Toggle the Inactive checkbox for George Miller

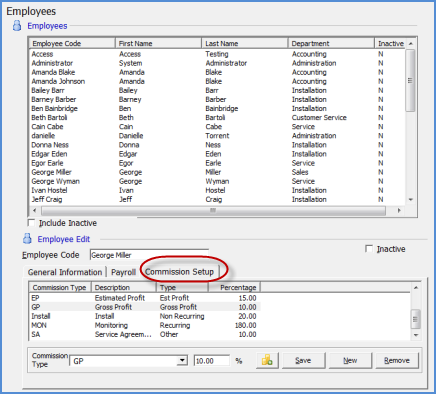click(369, 249)
